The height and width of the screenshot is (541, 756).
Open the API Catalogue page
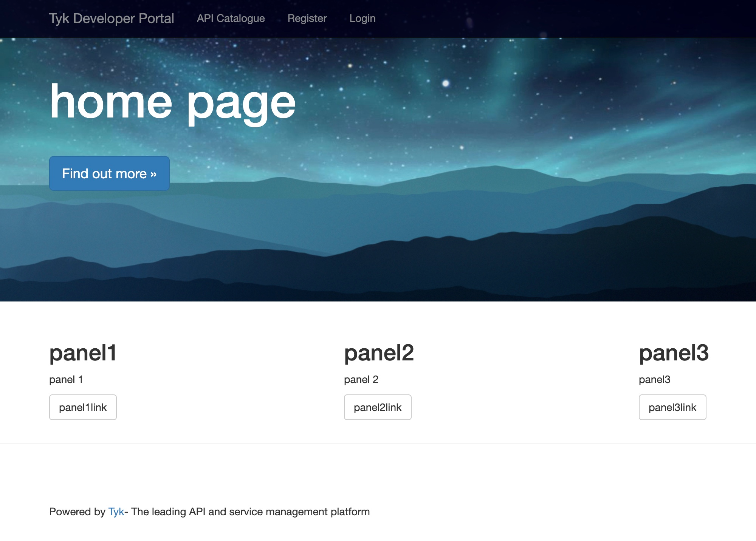(231, 18)
